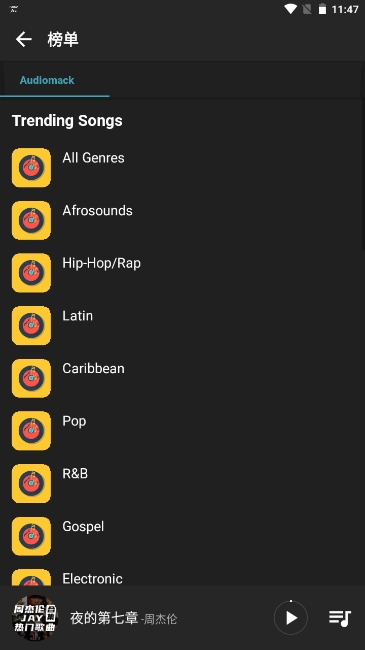Play the current song
Screen dimensions: 365x650
(x=291, y=618)
